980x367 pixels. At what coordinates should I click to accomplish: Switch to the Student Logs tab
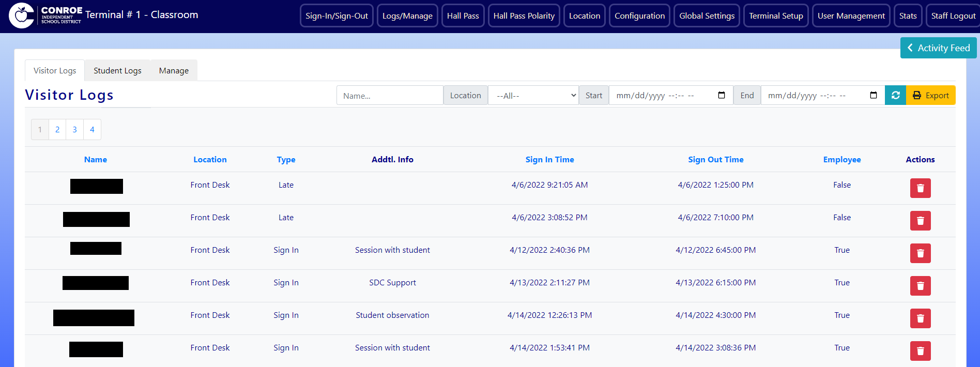117,71
